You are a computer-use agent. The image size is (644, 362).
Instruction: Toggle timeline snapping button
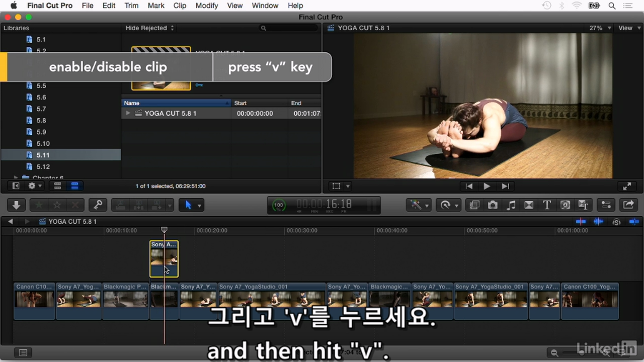(634, 222)
